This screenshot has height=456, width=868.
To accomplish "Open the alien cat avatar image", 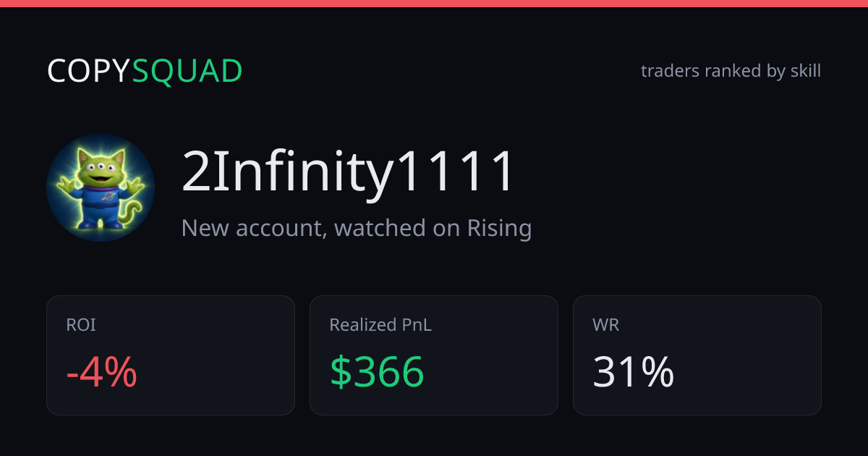I will (101, 187).
